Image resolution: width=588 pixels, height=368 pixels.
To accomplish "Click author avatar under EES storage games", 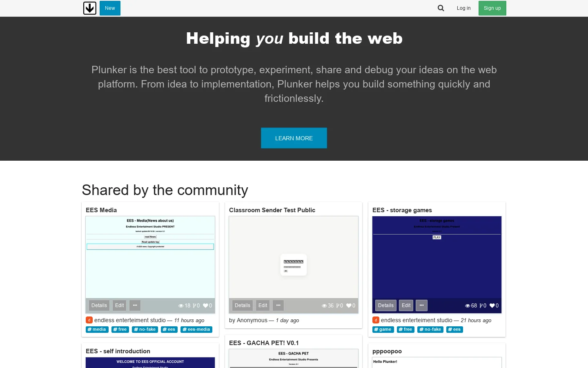I will (x=376, y=320).
